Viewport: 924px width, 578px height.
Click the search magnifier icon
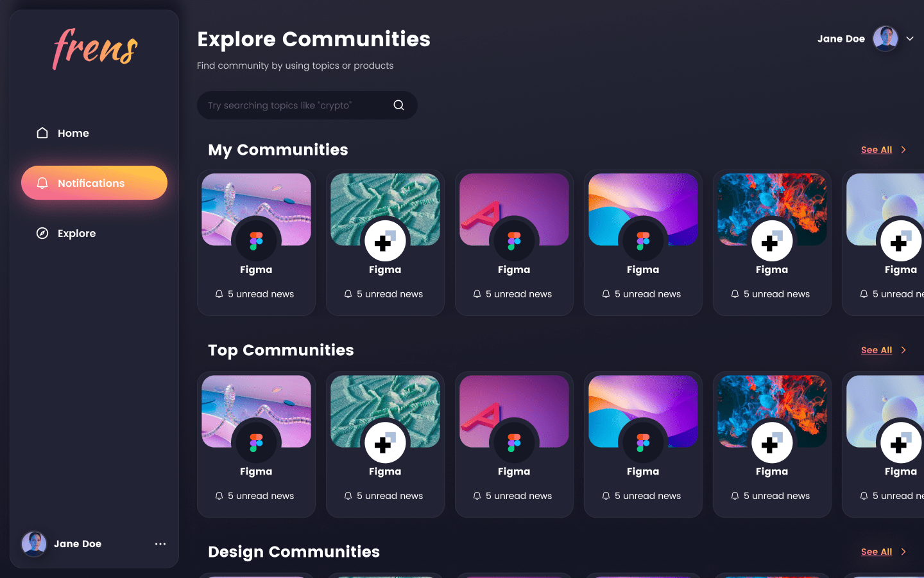[398, 105]
